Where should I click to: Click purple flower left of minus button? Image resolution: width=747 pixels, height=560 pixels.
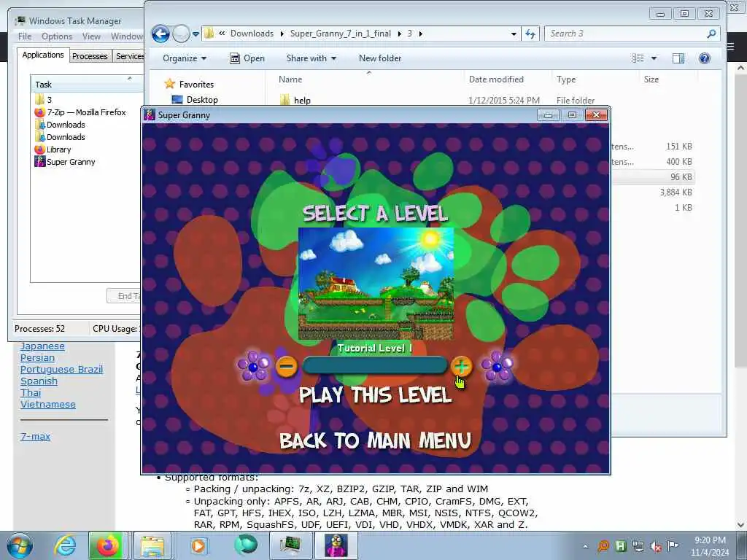pyautogui.click(x=254, y=366)
